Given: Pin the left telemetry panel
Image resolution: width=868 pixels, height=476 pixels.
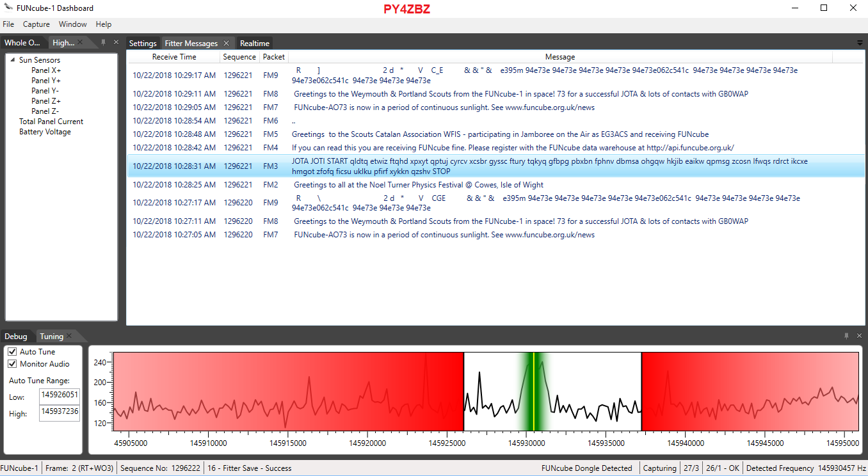Looking at the screenshot, I should click(x=104, y=42).
